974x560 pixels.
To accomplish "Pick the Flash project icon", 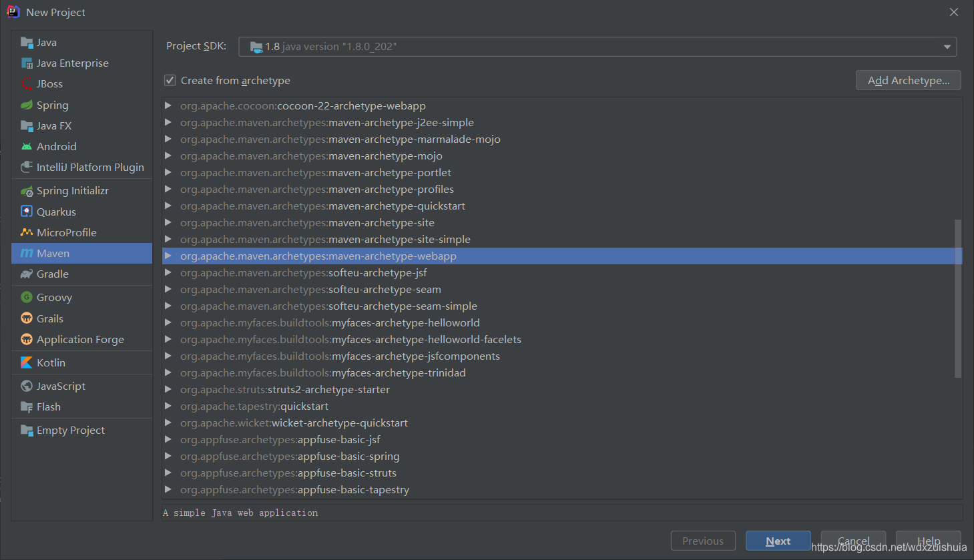I will coord(27,406).
